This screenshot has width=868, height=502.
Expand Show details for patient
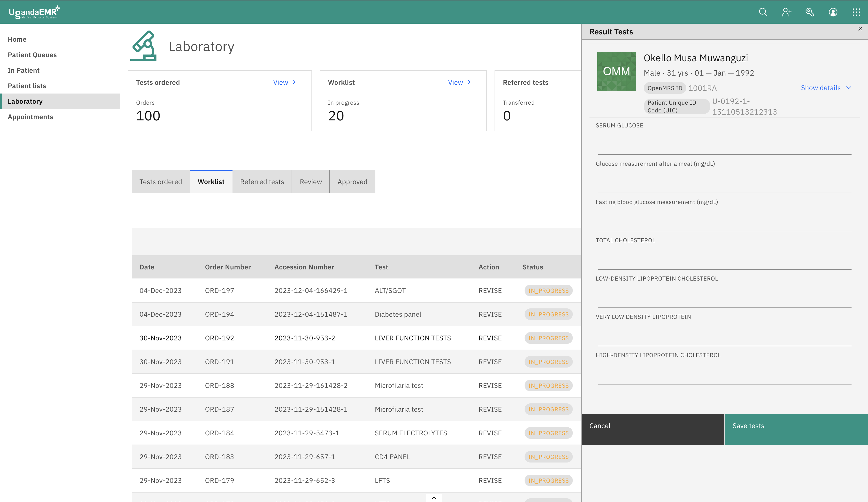826,88
